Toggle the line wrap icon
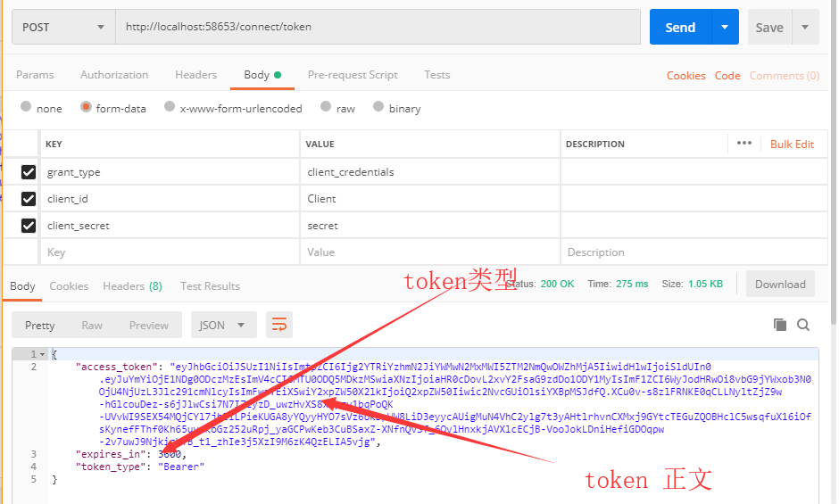This screenshot has height=504, width=839. tap(279, 325)
